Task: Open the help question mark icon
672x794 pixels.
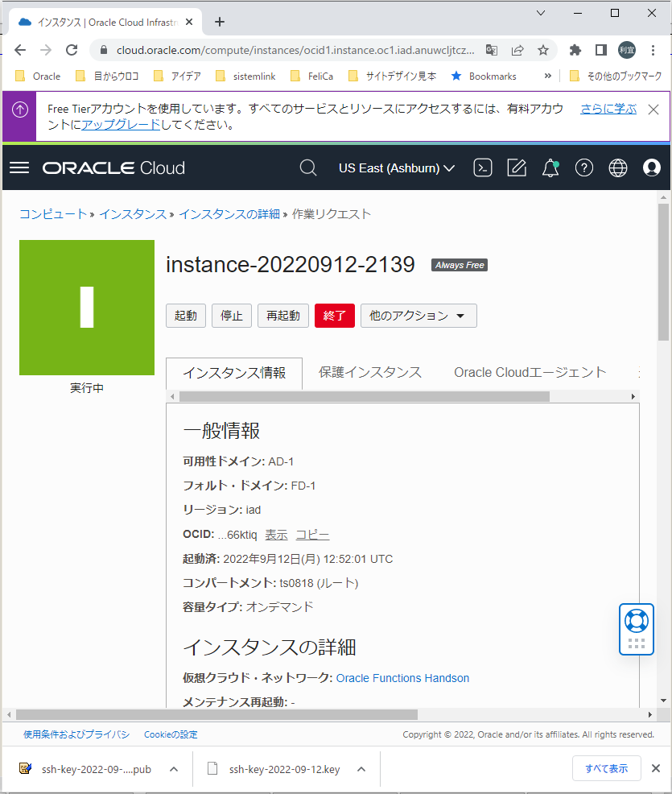Action: tap(584, 167)
